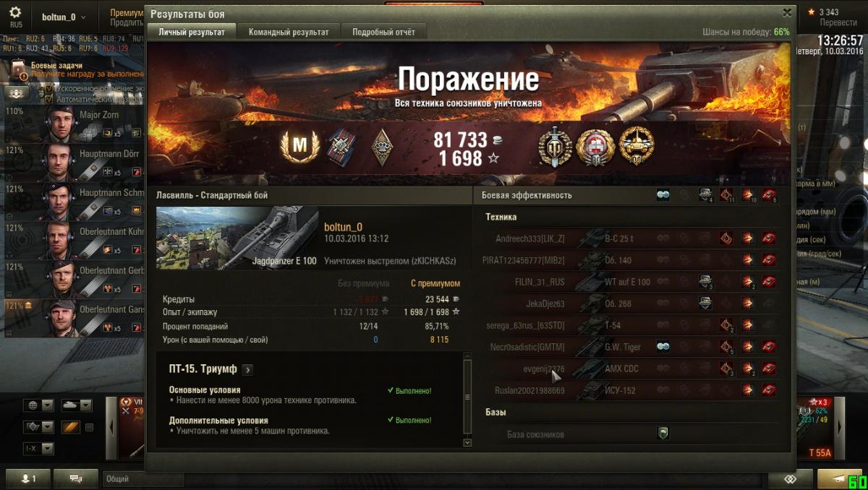Open settings gear above RU5 label
868x490 pixels.
[x=15, y=12]
